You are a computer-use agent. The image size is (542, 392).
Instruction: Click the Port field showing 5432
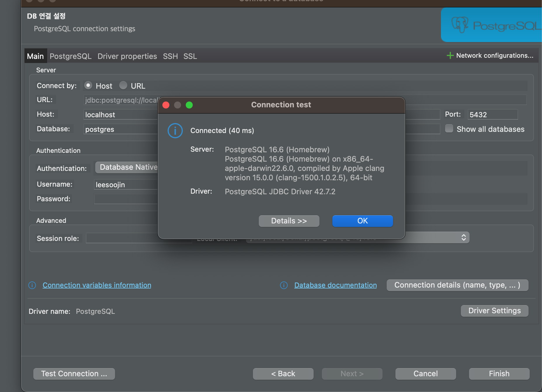click(493, 115)
